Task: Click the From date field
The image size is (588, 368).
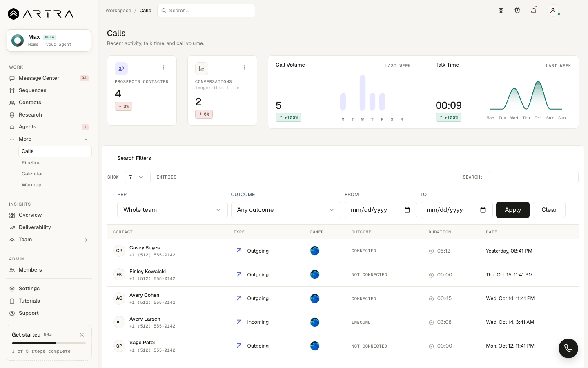Action: [381, 210]
